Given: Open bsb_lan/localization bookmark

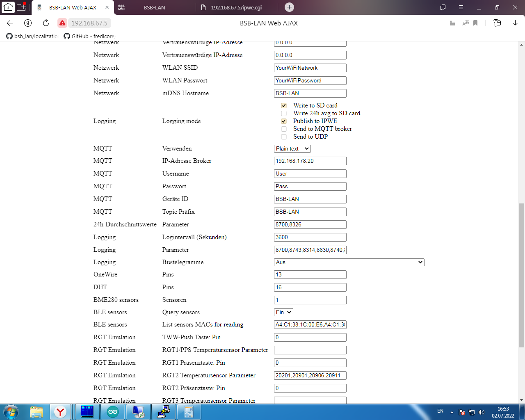Looking at the screenshot, I should tap(32, 36).
